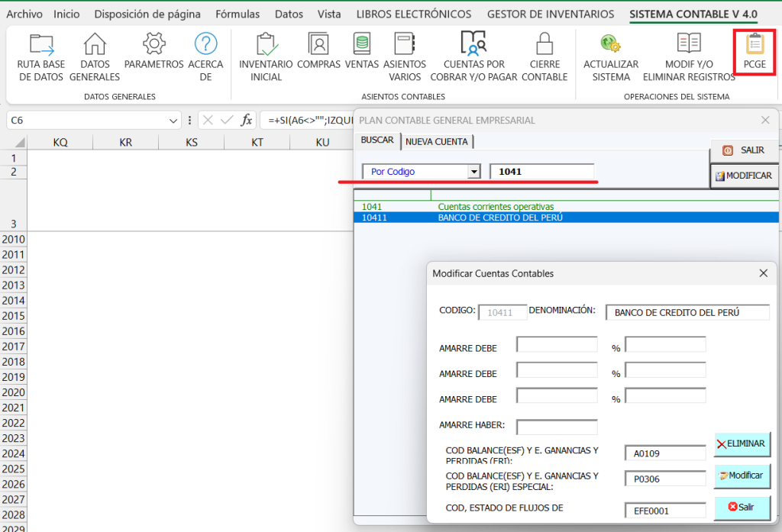The width and height of the screenshot is (782, 532).
Task: Switch to Vista ribbon tab
Action: pyautogui.click(x=329, y=14)
